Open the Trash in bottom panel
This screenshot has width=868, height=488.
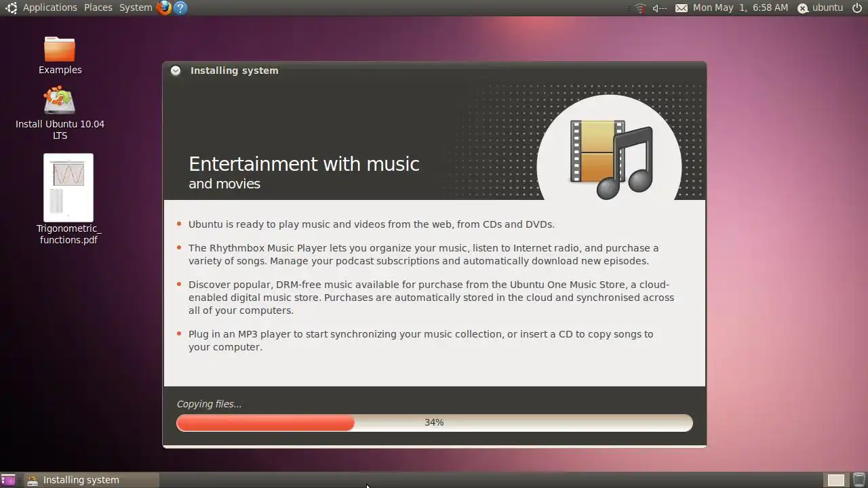pos(859,480)
